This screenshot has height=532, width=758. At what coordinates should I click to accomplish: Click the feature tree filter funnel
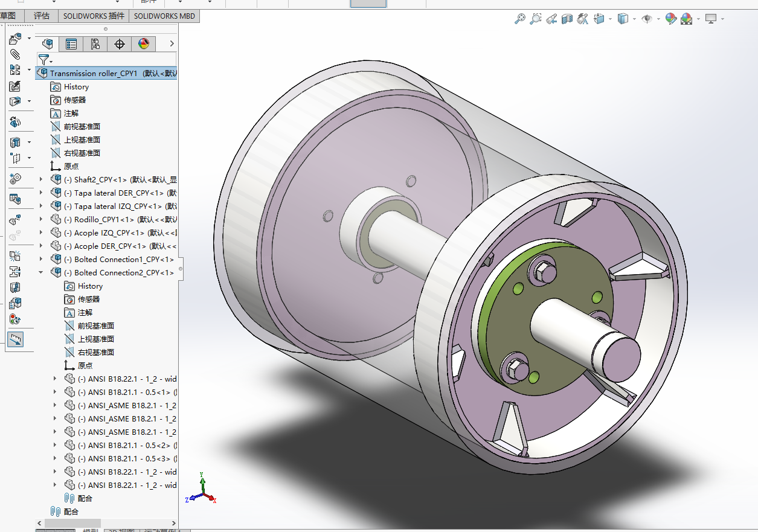43,60
